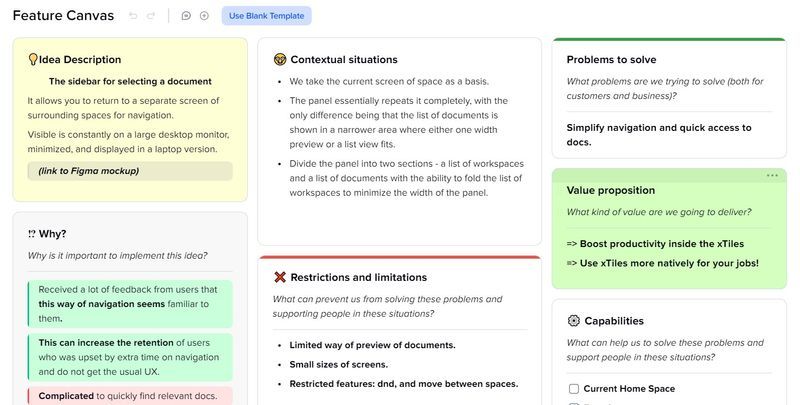Click Use Blank Template button
Viewport: 800px width, 405px height.
click(x=266, y=16)
